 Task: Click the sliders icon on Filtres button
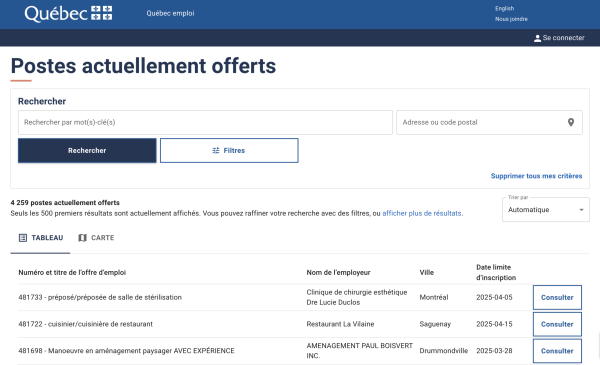(x=216, y=151)
